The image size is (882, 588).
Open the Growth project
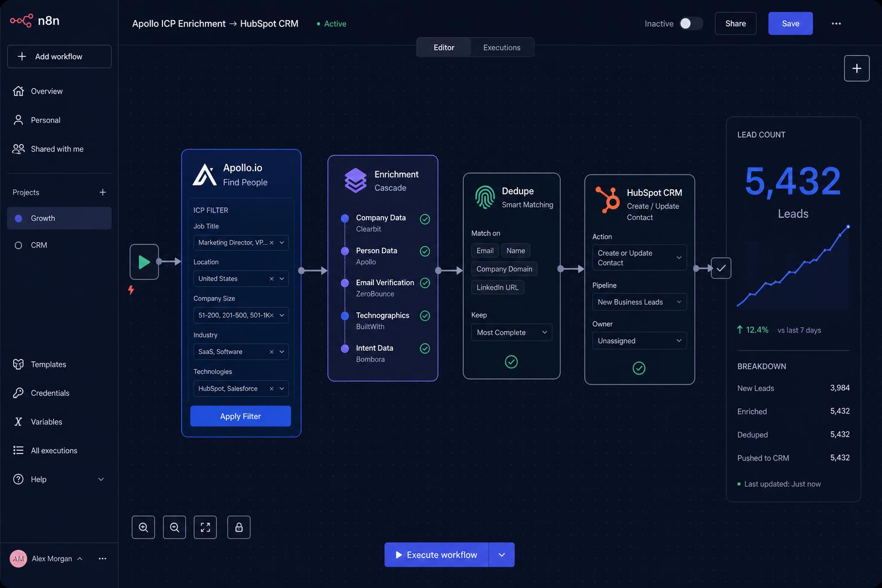59,218
